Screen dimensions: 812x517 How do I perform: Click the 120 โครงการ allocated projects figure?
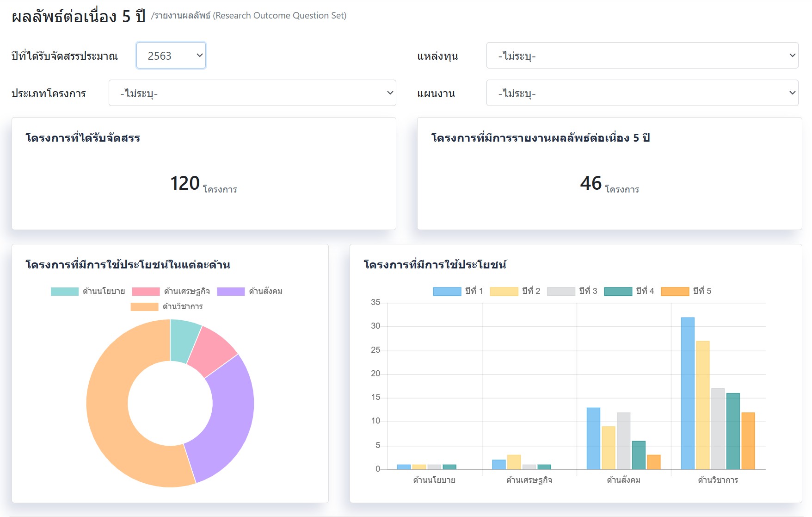coord(203,183)
